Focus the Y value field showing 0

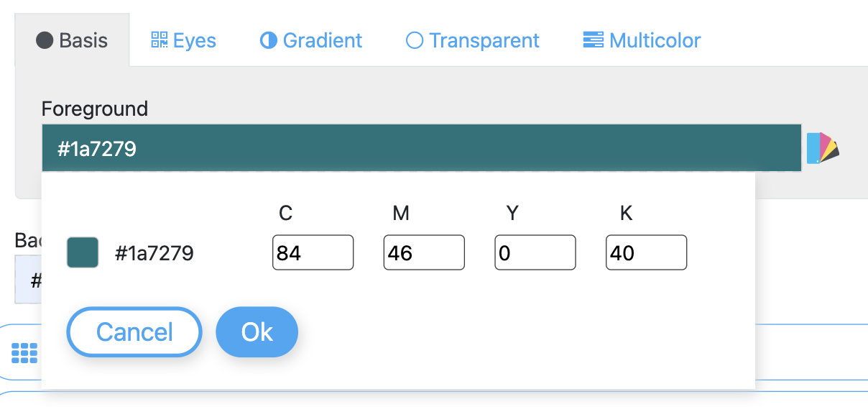coord(535,253)
